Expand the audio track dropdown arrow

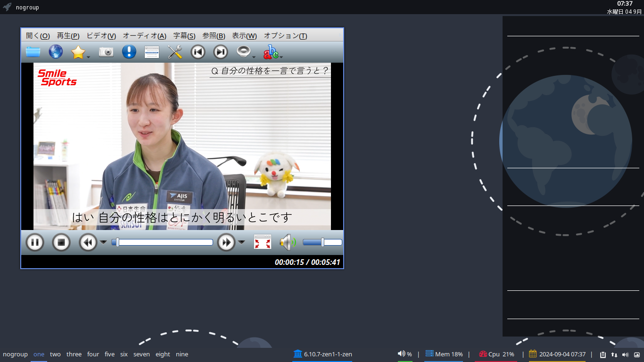coord(254,57)
